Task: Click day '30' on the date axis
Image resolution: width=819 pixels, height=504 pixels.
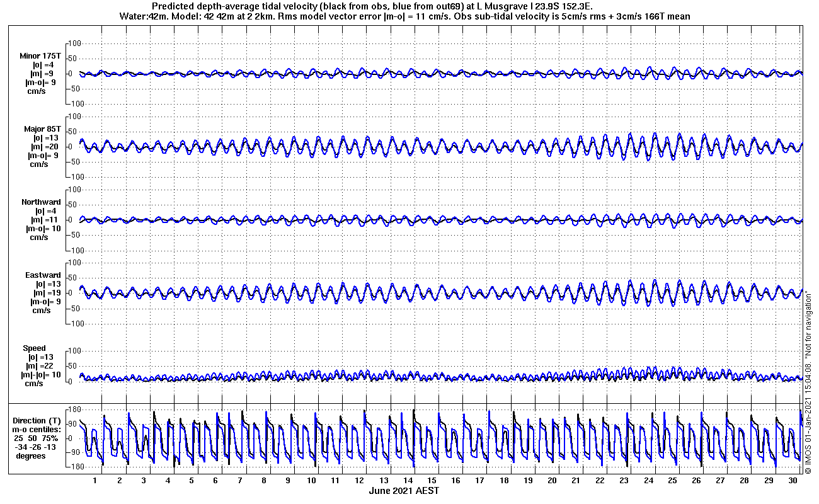Action: 793,481
